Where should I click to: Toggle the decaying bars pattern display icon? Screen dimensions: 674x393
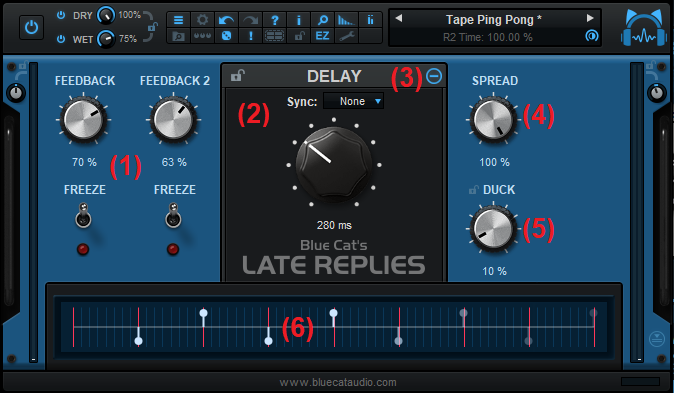point(346,20)
